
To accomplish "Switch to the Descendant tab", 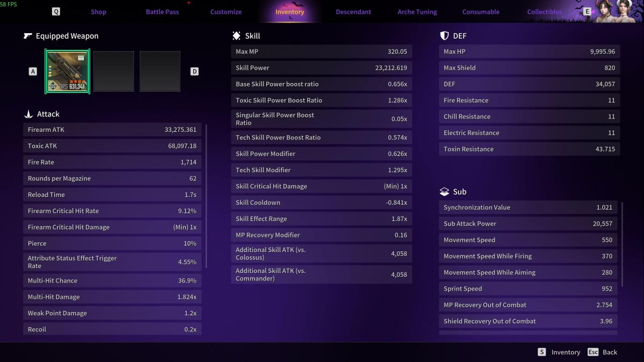I will [x=353, y=11].
